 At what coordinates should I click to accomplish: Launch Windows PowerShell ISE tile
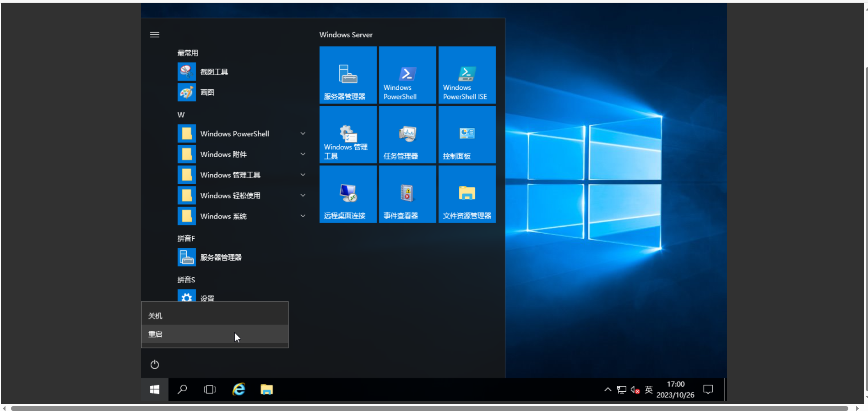click(x=467, y=75)
